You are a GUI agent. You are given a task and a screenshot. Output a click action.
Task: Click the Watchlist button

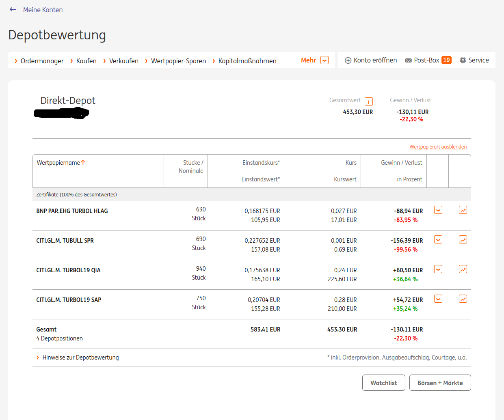click(x=383, y=383)
